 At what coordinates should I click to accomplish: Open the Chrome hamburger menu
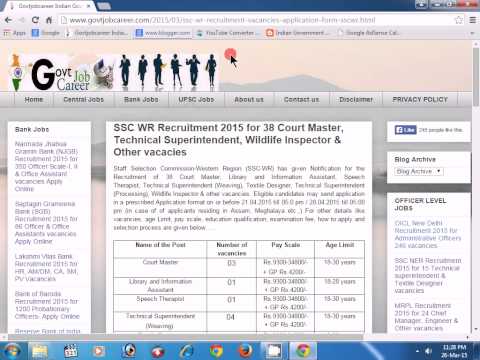(x=473, y=20)
